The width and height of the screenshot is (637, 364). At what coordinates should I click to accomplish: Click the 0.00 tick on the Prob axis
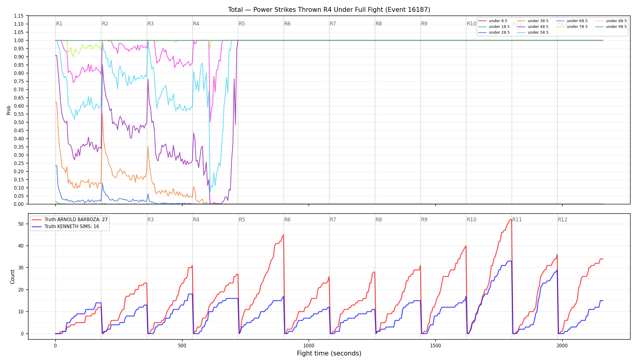[x=19, y=204]
